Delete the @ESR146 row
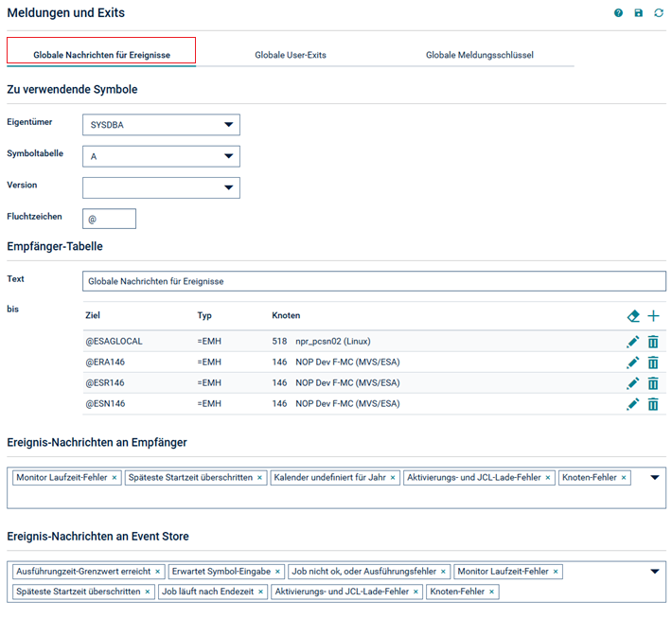The height and width of the screenshot is (619, 672). pos(653,383)
